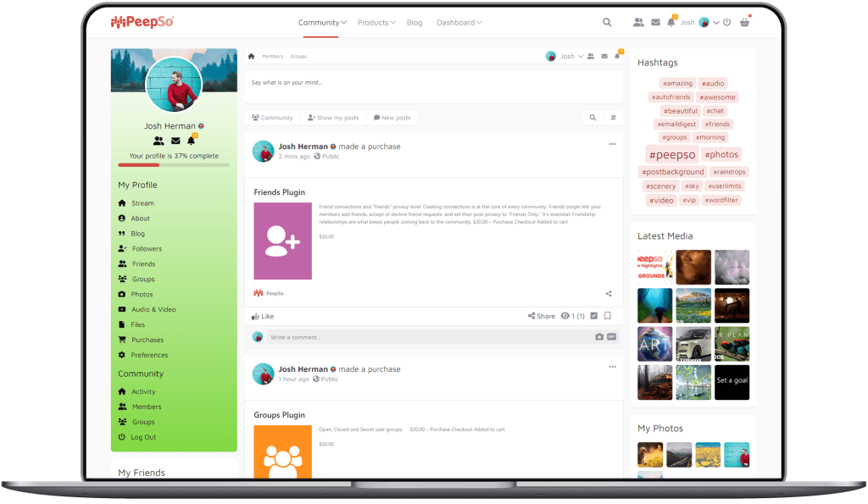This screenshot has height=504, width=868.
Task: Open search from the top navigation bar
Action: [607, 23]
